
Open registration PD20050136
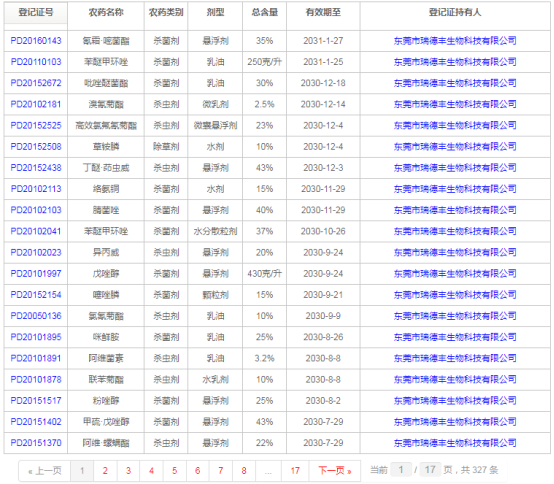click(36, 316)
